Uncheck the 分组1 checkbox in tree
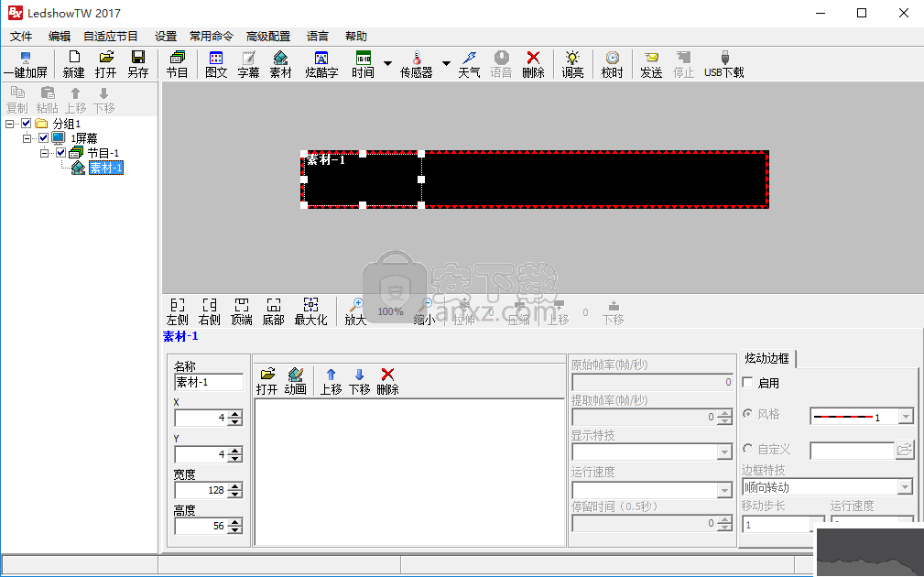 pos(27,124)
